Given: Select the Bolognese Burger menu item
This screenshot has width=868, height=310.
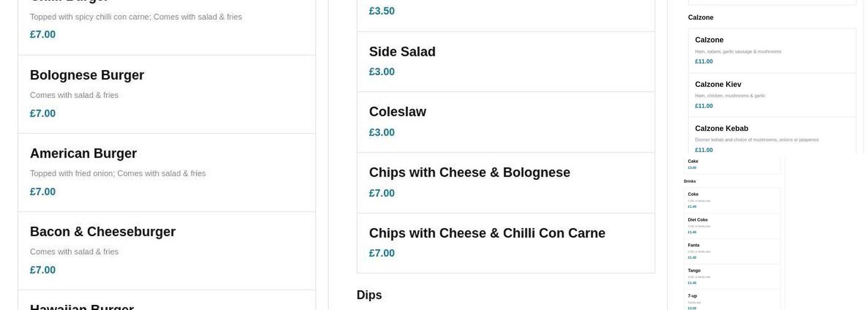Looking at the screenshot, I should pyautogui.click(x=87, y=76).
